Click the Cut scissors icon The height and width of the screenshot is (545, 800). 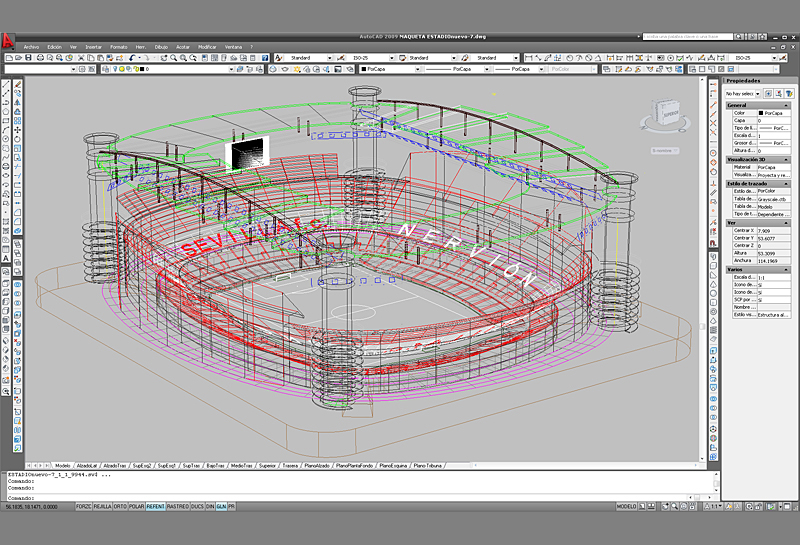point(81,58)
